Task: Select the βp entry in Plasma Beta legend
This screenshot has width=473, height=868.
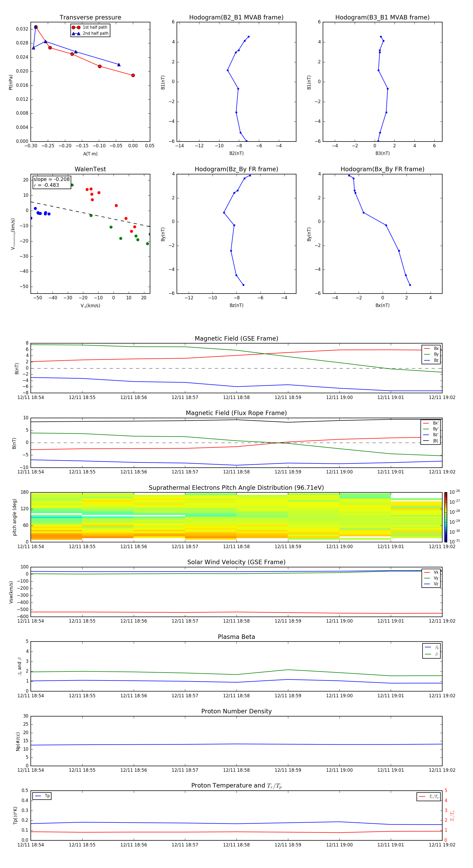Action: point(431,647)
